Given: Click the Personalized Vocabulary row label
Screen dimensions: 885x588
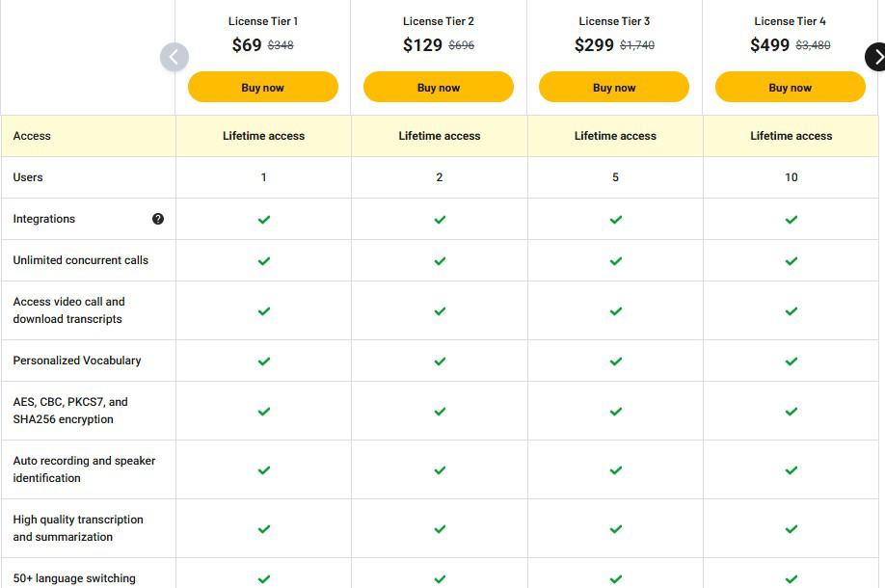Looking at the screenshot, I should pyautogui.click(x=77, y=361).
